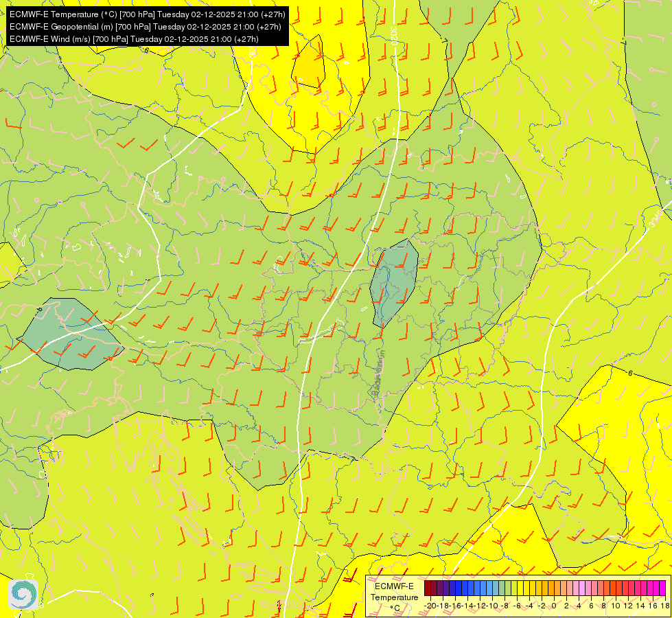
Task: Select the dark red leftmost legend swatch
Action: tap(428, 588)
